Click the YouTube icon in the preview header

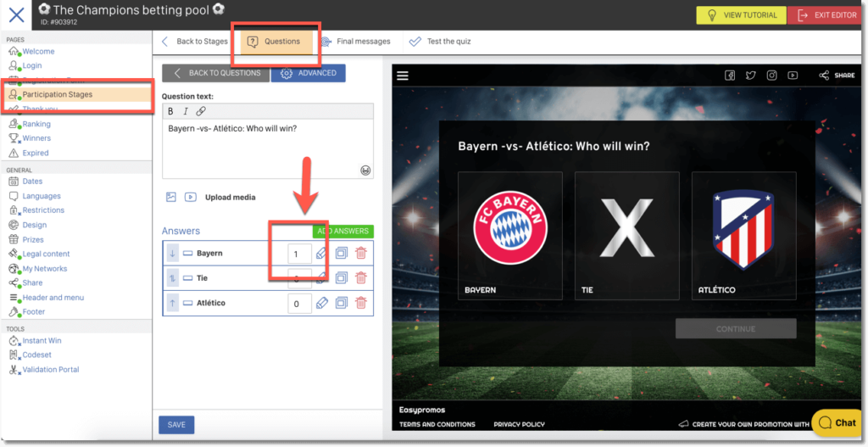(793, 75)
